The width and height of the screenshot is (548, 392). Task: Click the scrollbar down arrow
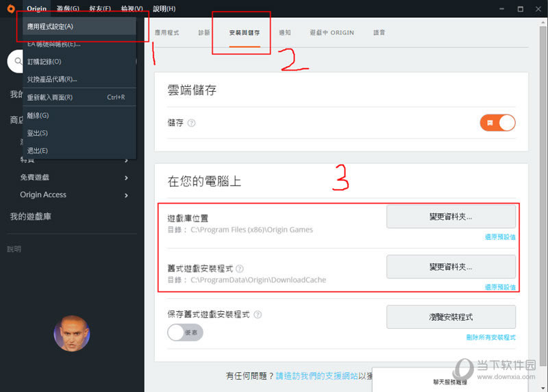(x=543, y=388)
